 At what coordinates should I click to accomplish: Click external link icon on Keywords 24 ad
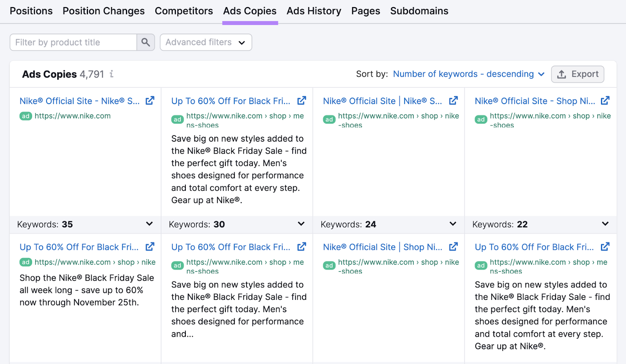pos(453,100)
